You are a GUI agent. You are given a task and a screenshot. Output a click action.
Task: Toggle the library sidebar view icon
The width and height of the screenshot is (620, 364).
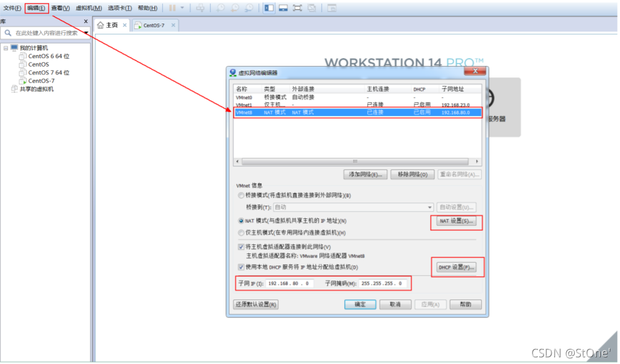click(x=269, y=8)
